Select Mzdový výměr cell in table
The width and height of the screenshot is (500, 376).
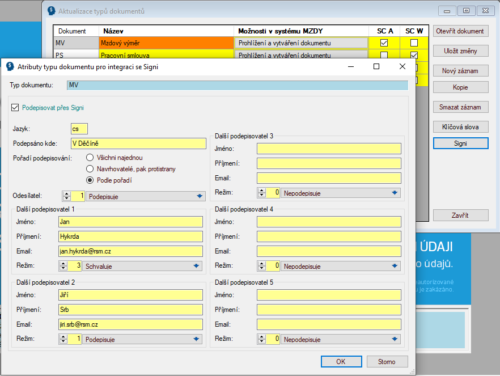click(166, 43)
